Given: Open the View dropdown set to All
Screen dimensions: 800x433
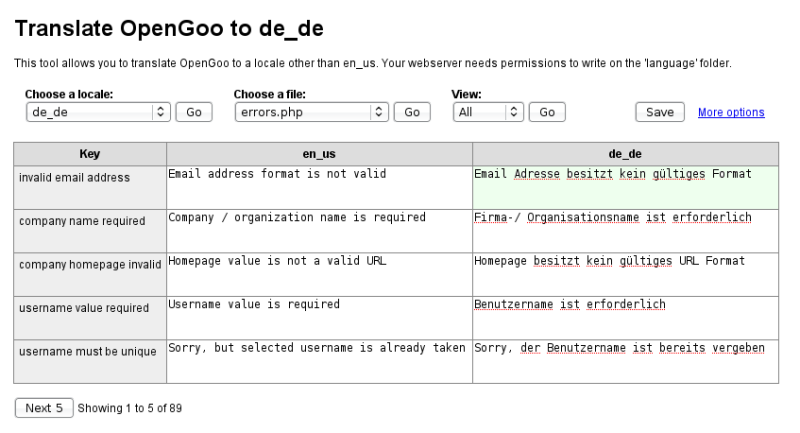Looking at the screenshot, I should pos(487,113).
